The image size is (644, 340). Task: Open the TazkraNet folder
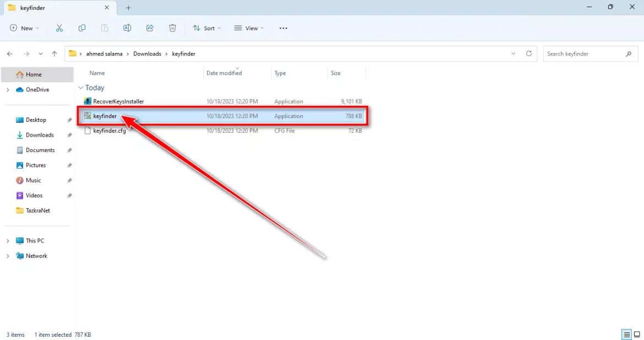(x=37, y=211)
